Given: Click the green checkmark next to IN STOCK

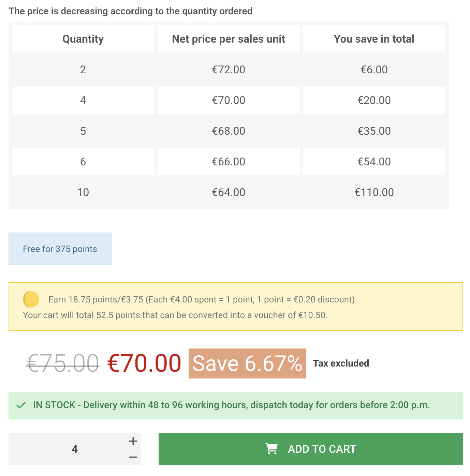Looking at the screenshot, I should pyautogui.click(x=21, y=405).
